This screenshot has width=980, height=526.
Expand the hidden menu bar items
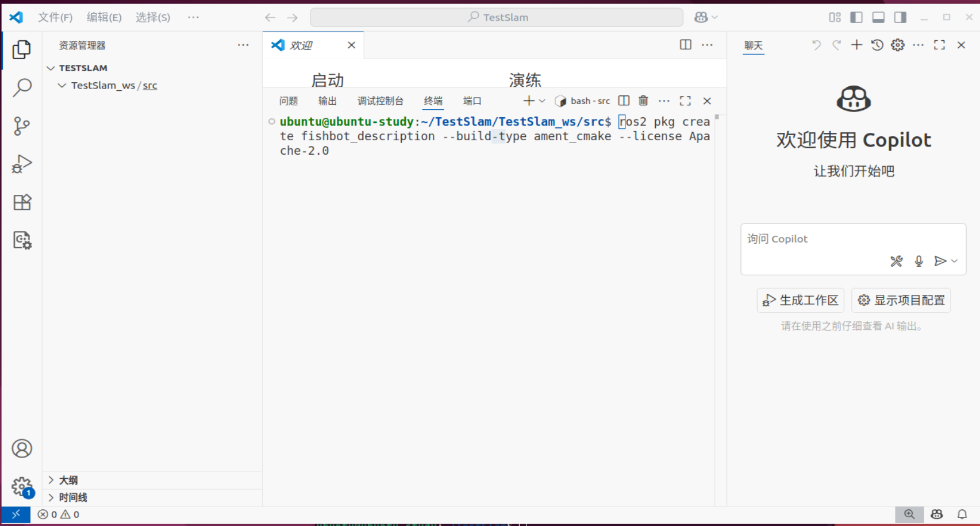[x=193, y=18]
